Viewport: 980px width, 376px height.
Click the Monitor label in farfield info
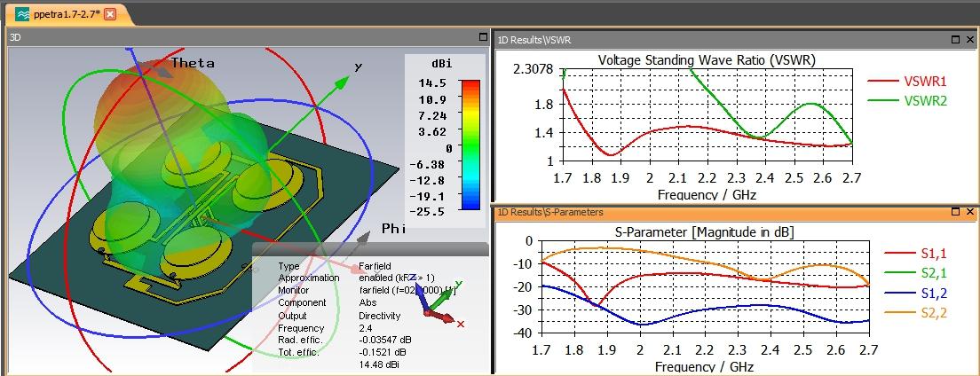click(293, 291)
